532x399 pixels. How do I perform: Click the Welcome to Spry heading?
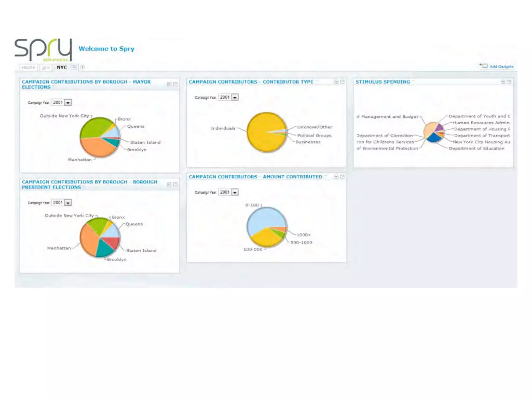click(x=107, y=49)
